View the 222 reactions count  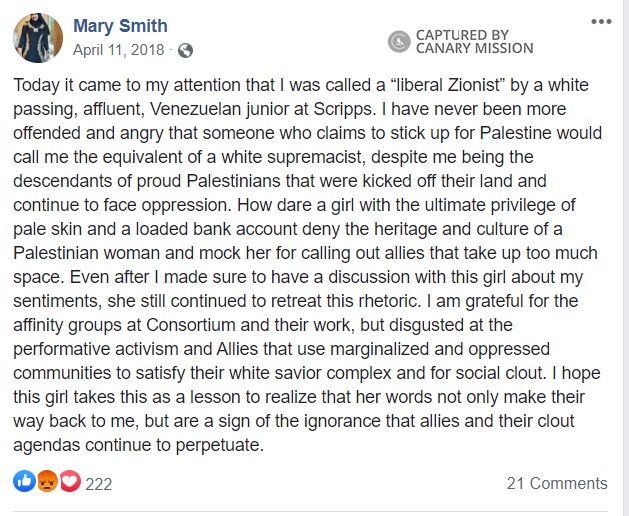pos(98,483)
